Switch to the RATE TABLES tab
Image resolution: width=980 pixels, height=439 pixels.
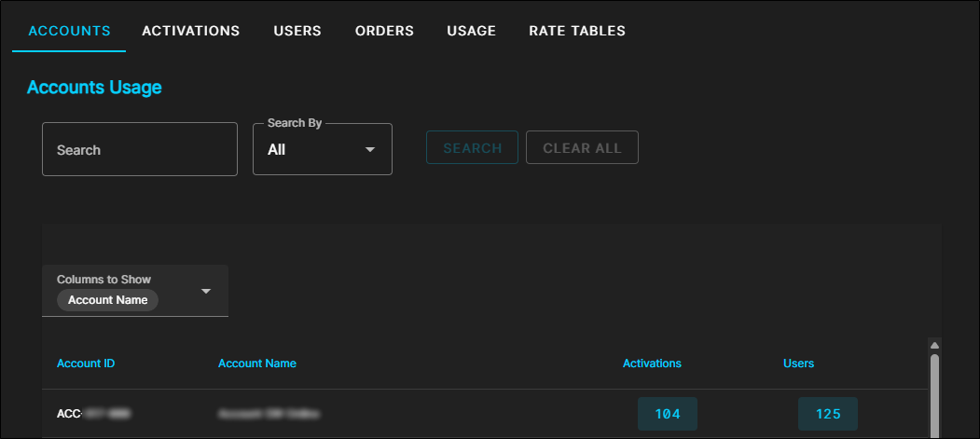click(x=577, y=31)
